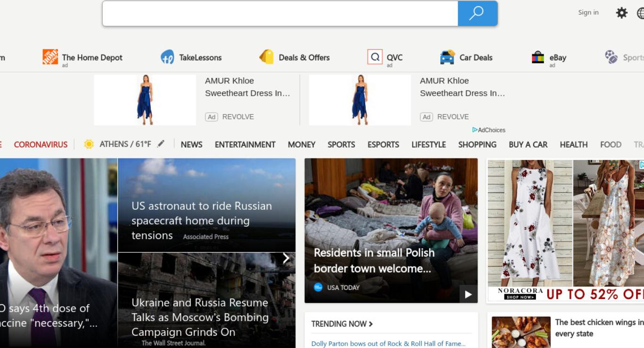644x348 pixels.
Task: Click the language globe icon
Action: [x=641, y=13]
